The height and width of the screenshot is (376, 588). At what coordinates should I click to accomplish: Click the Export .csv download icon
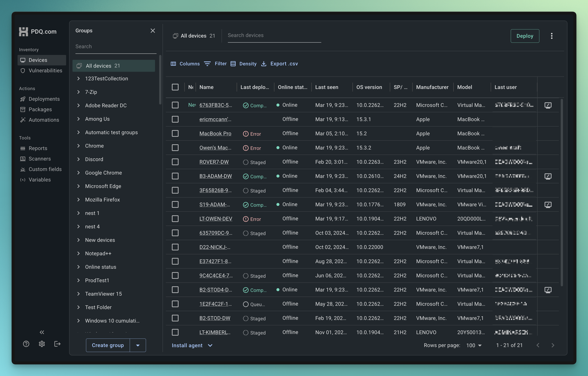coord(264,64)
